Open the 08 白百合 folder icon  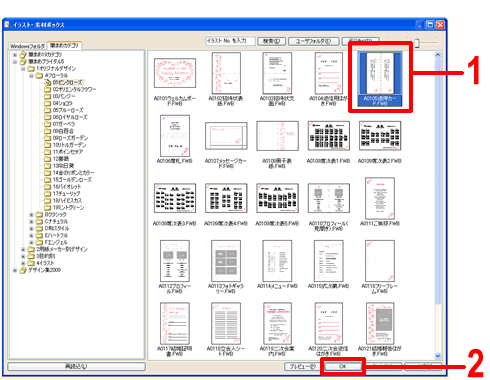point(48,131)
